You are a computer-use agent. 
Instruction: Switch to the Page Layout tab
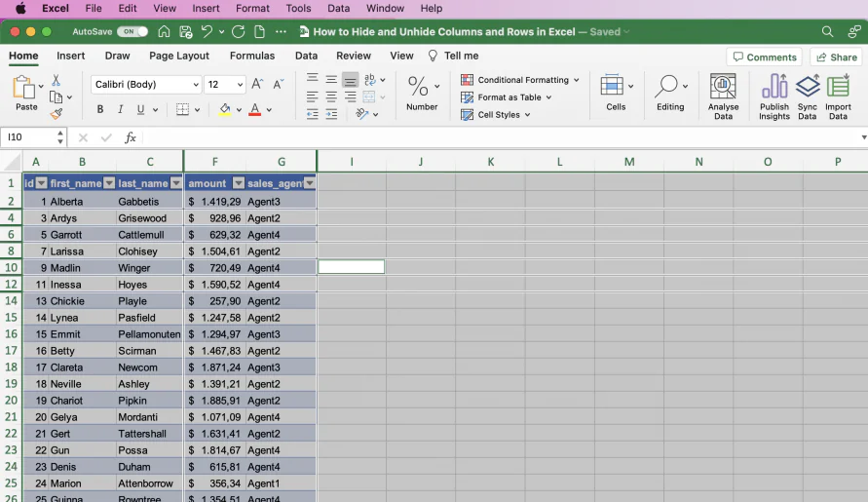tap(179, 56)
